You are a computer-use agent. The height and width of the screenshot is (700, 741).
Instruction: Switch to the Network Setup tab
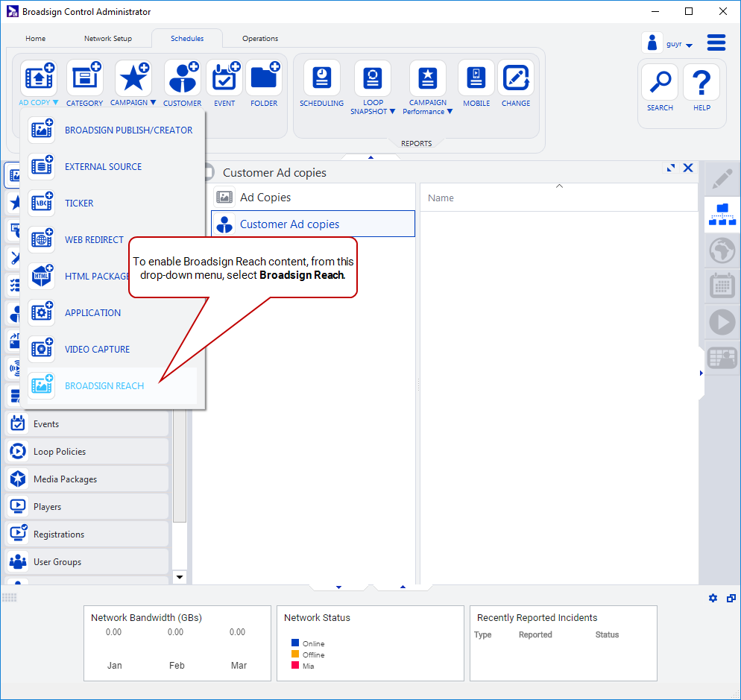108,38
